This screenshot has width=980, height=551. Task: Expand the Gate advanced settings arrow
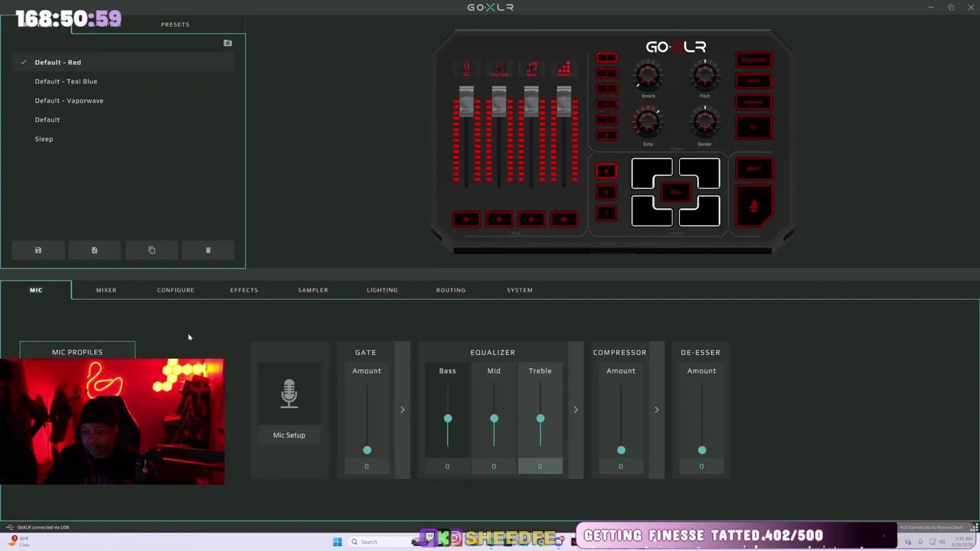tap(402, 410)
